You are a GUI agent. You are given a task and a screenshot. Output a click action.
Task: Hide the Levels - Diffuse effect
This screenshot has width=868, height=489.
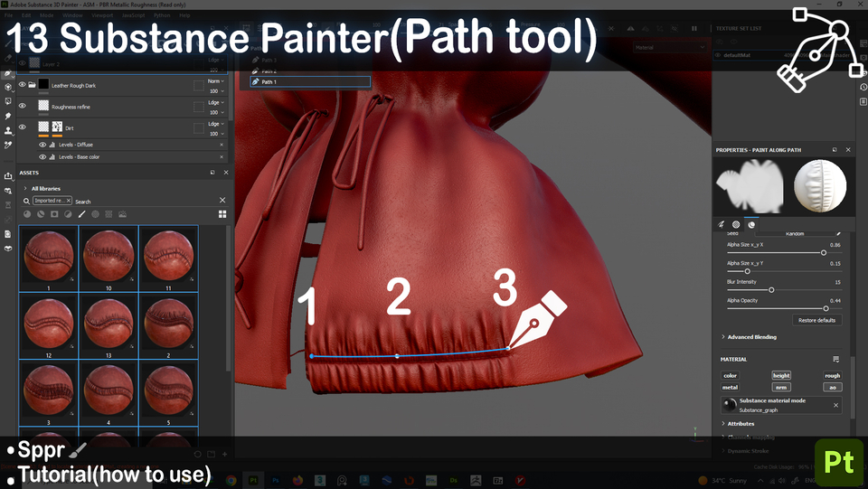point(42,145)
